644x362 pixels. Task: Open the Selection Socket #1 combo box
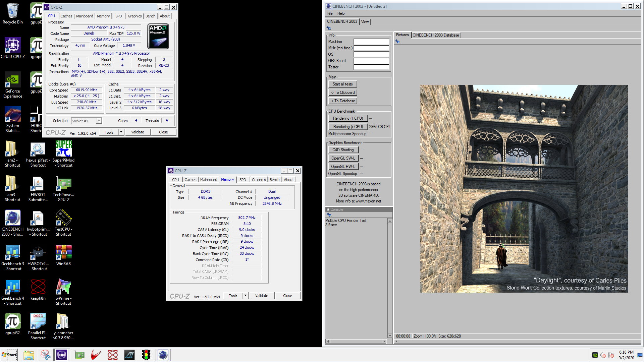86,121
